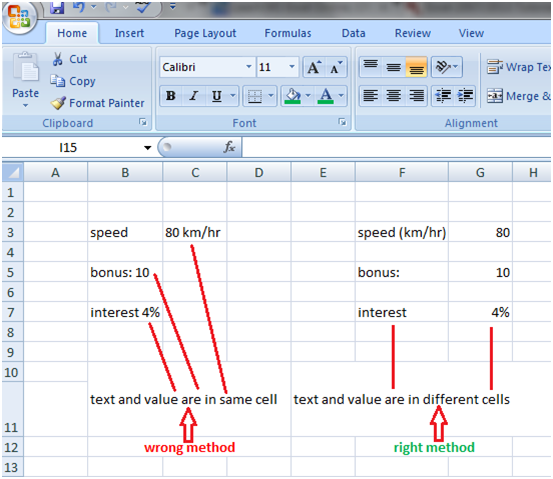The image size is (553, 479).
Task: Click the Office button logo
Action: pos(19,17)
